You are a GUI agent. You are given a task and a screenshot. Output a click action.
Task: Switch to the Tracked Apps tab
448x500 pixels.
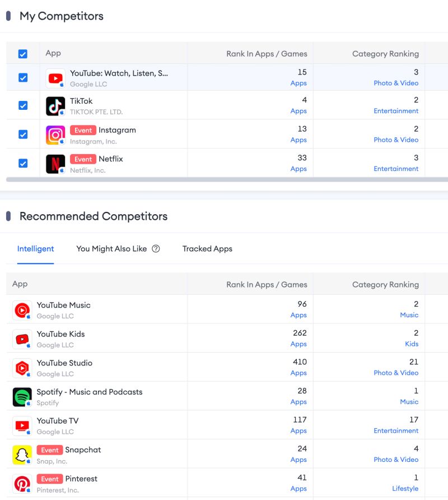tap(207, 248)
